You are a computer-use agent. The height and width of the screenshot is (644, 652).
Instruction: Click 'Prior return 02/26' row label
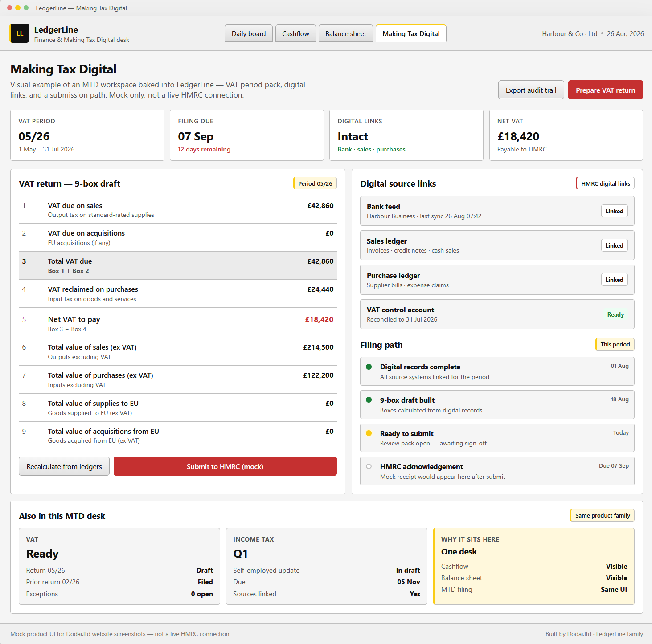click(x=53, y=582)
